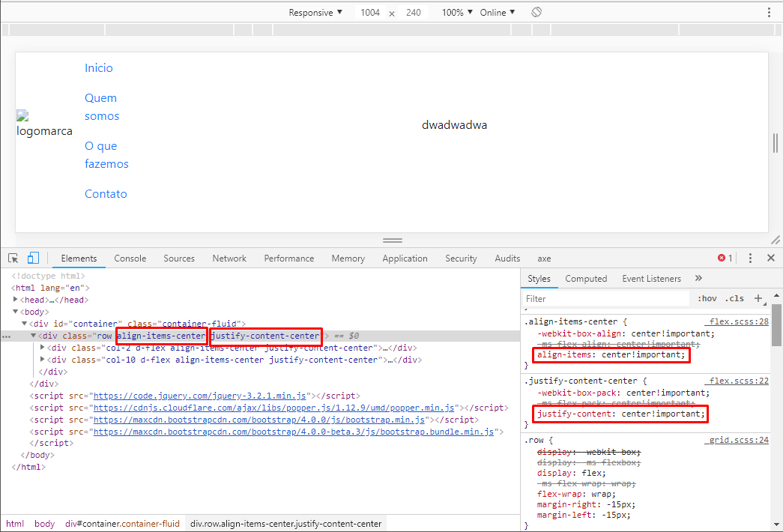This screenshot has width=783, height=532.
Task: Open the Memory tab
Action: [x=348, y=259]
